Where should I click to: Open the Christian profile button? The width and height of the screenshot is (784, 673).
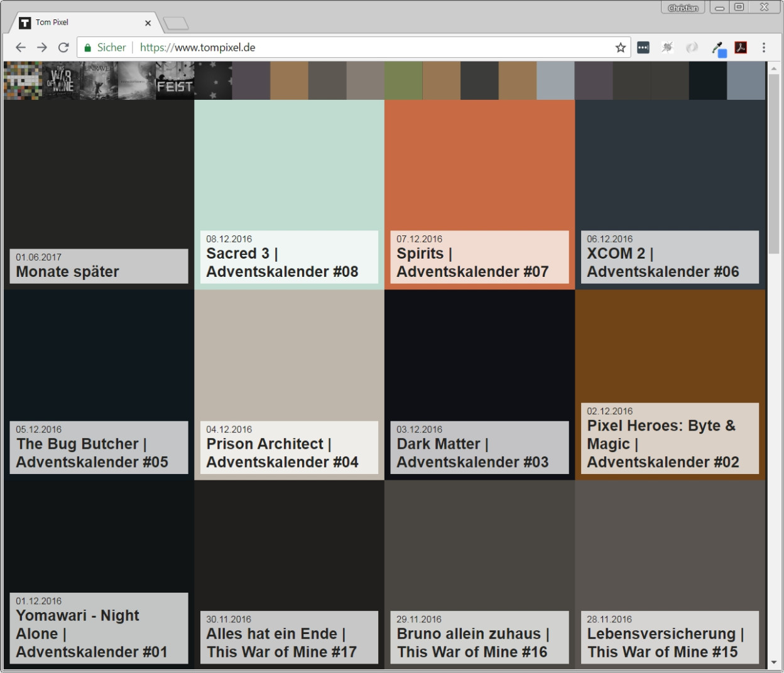tap(683, 8)
